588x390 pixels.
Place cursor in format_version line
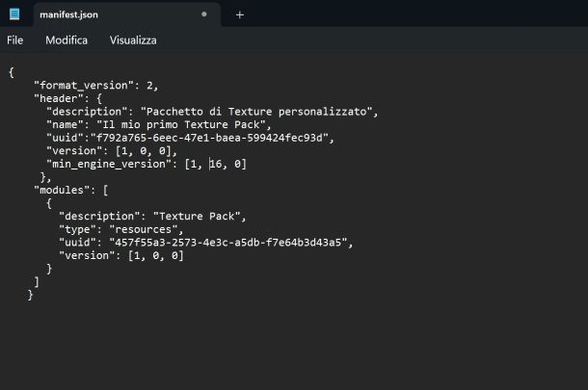pyautogui.click(x=96, y=86)
